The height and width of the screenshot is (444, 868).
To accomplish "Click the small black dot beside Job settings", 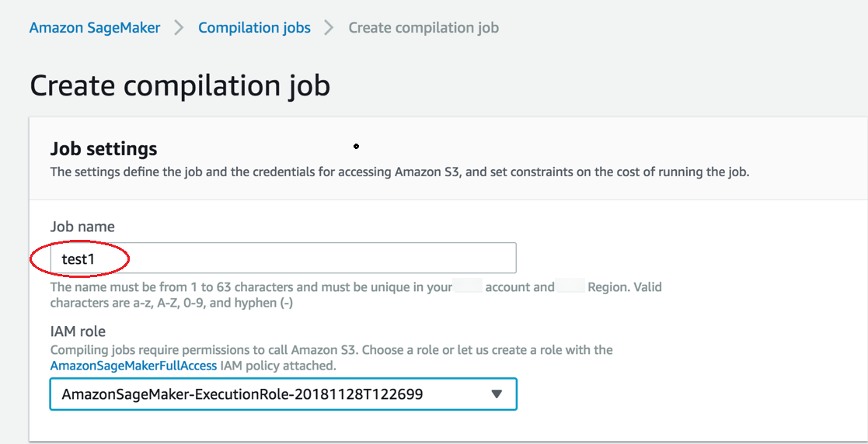I will (356, 146).
